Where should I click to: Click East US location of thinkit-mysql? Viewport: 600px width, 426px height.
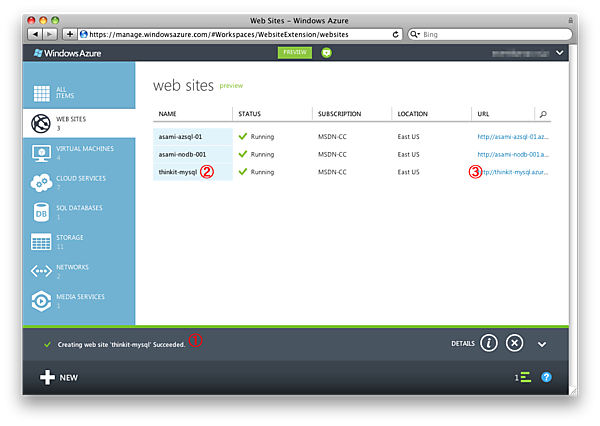[408, 172]
